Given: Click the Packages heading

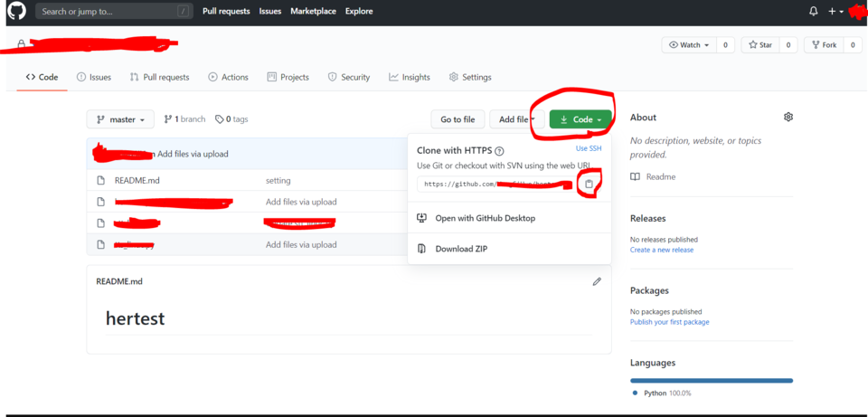Looking at the screenshot, I should coord(649,290).
